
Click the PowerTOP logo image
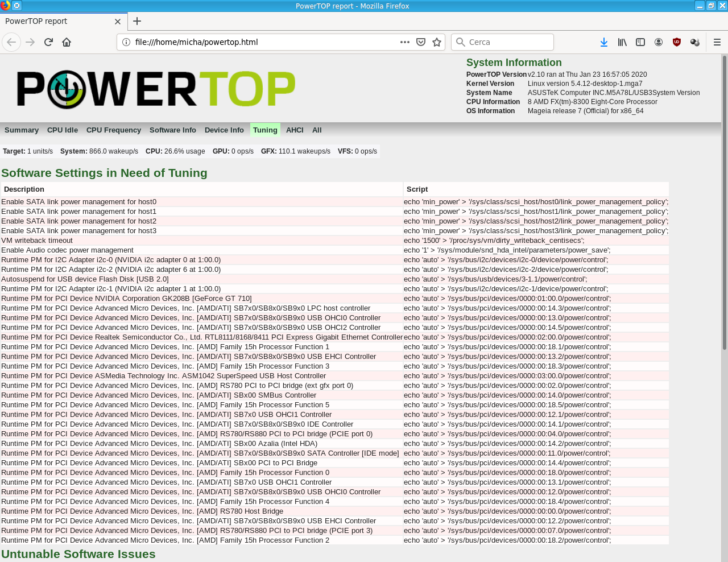[156, 89]
